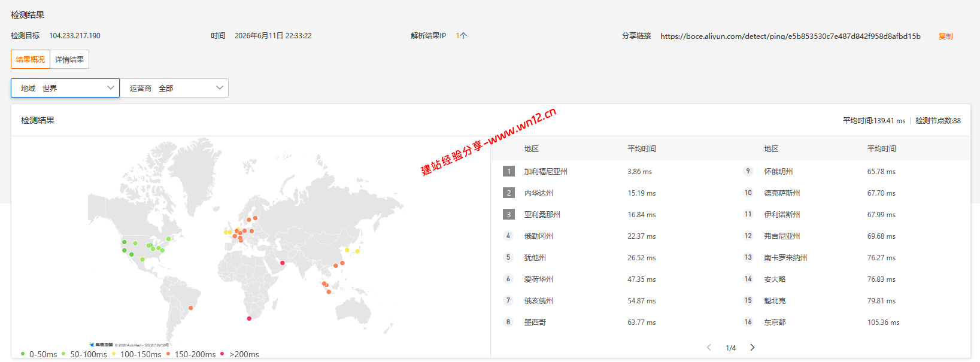Click the 复制 link
This screenshot has height=362, width=980.
click(946, 36)
